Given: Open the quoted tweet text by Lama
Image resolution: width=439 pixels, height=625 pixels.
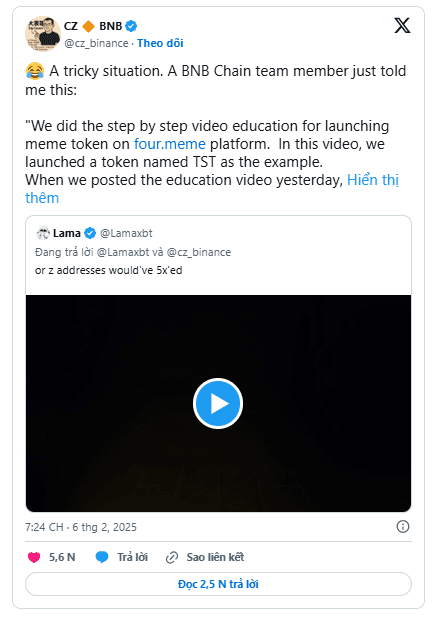Looking at the screenshot, I should (108, 270).
